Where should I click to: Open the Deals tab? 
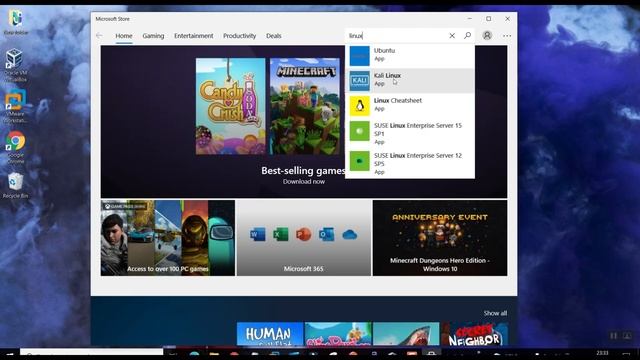click(273, 36)
